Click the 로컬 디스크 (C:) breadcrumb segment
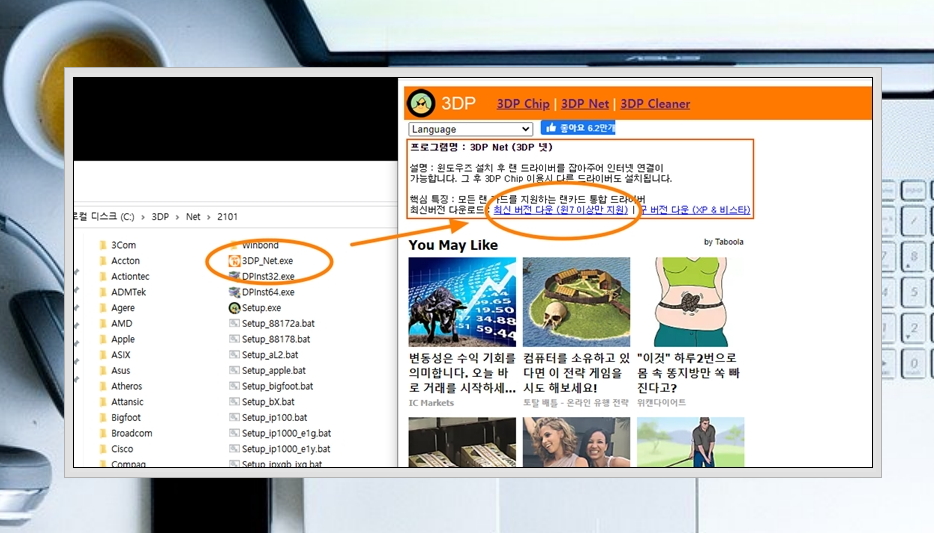The image size is (934, 533). [105, 217]
